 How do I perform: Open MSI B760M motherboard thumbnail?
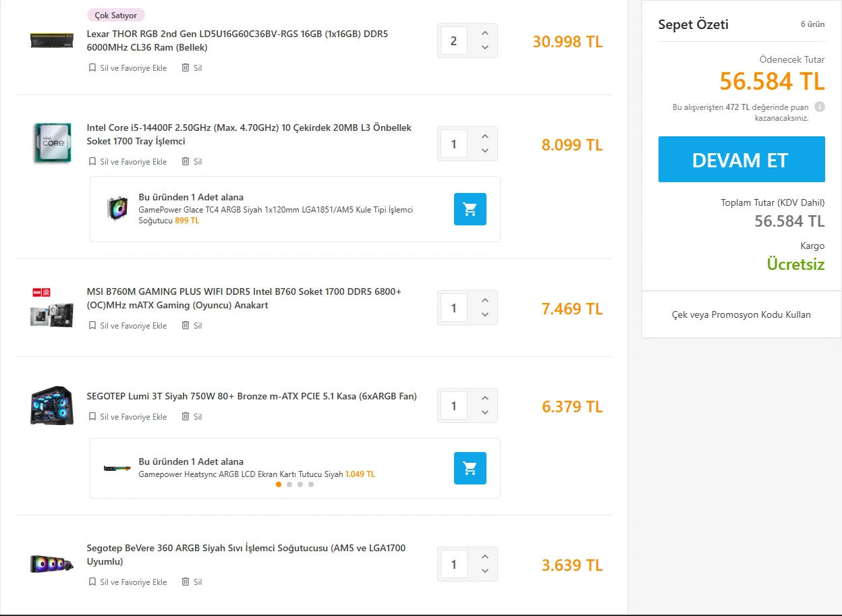[52, 307]
